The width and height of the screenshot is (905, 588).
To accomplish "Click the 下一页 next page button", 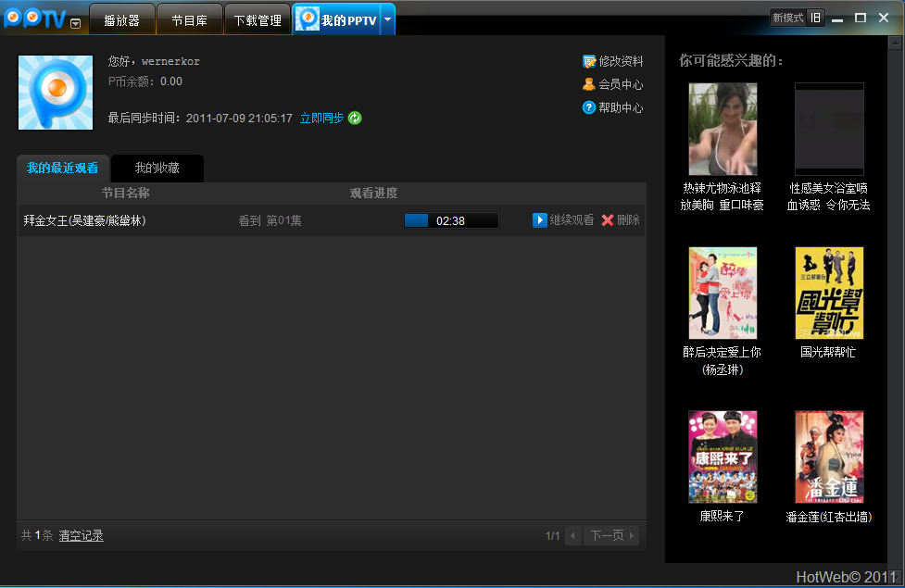I will (611, 535).
